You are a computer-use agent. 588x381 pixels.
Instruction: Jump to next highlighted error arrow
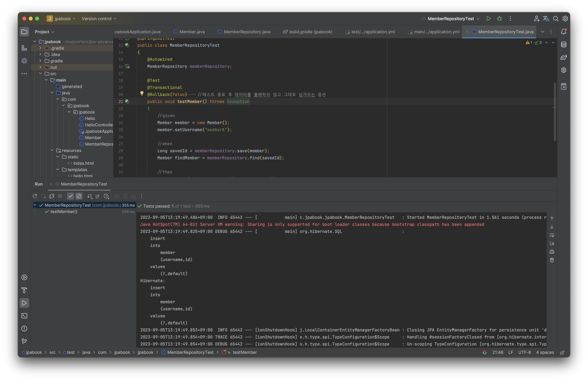553,43
